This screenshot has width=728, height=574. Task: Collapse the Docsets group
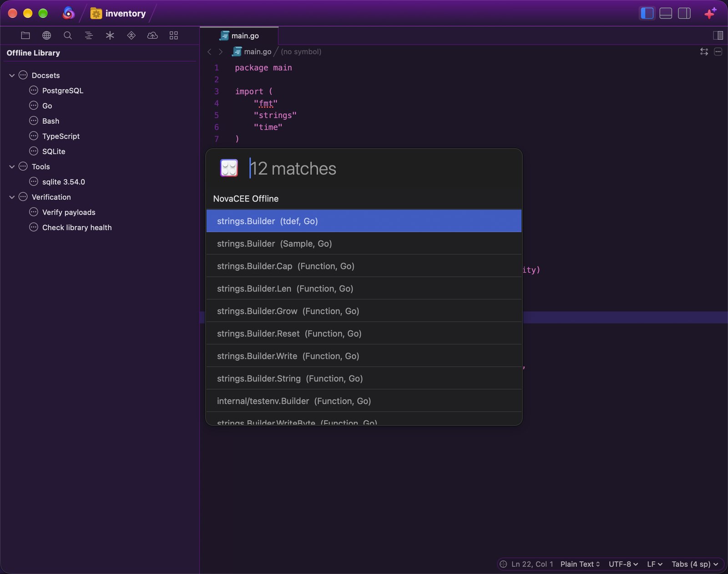coord(12,76)
